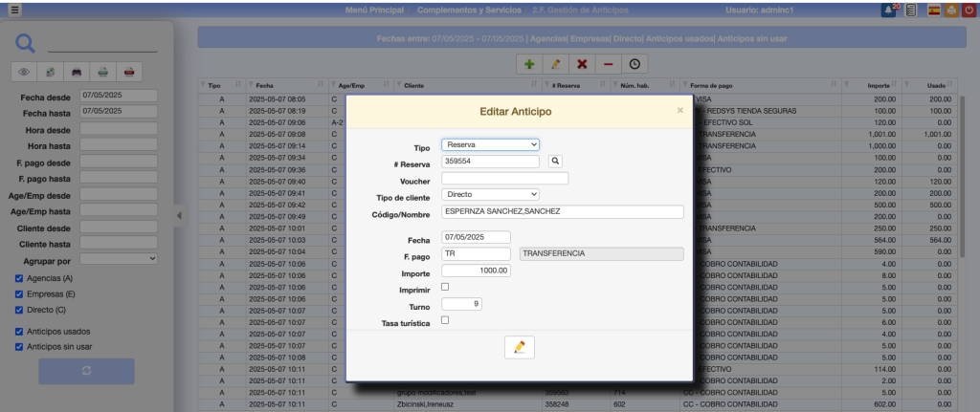The image size is (980, 412).
Task: Check the Tasa turística checkbox
Action: coord(445,320)
